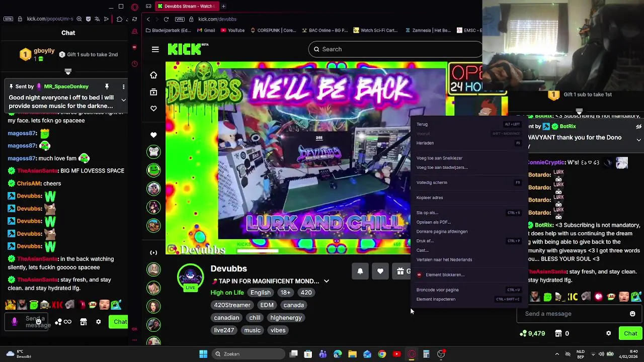Expand leaderboard handle in right chat
This screenshot has height=362, width=644.
coord(579,111)
